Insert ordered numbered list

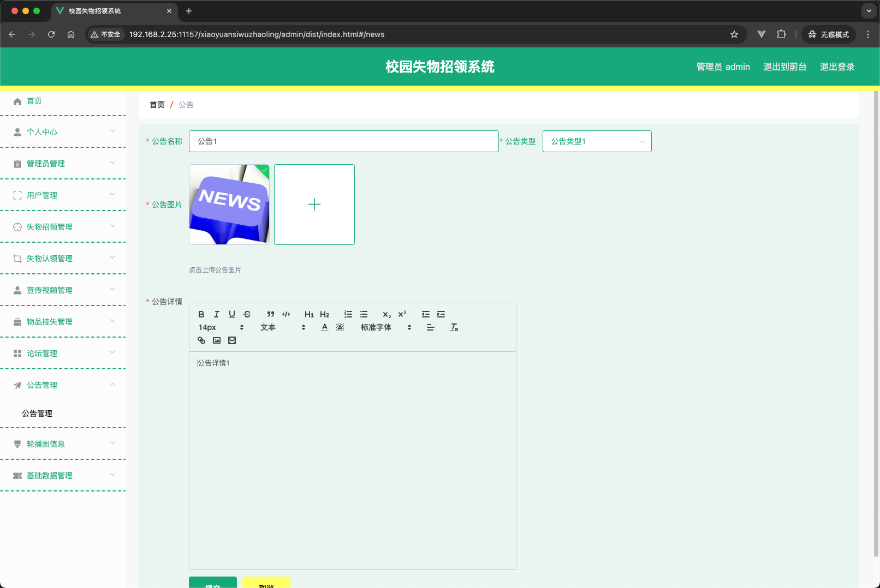tap(348, 314)
